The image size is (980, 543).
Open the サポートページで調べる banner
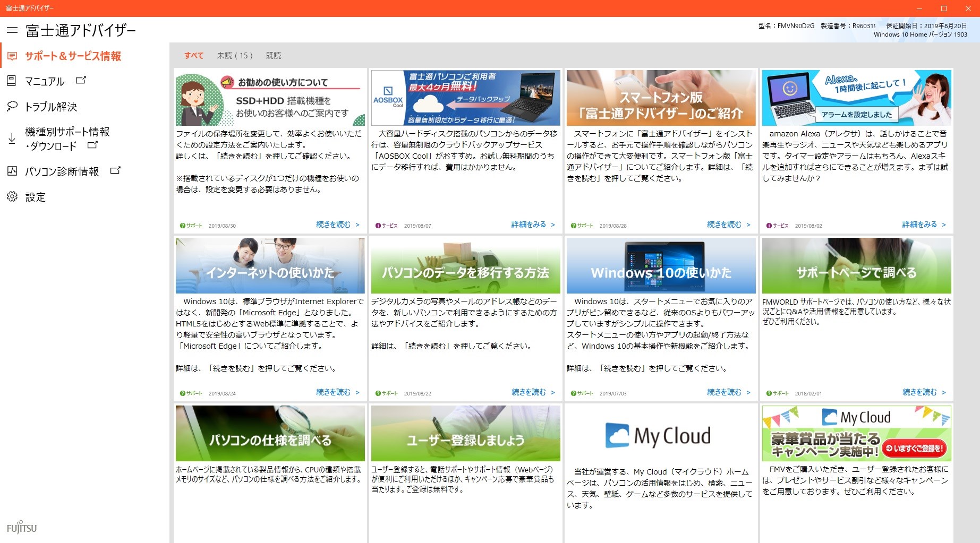(x=857, y=266)
